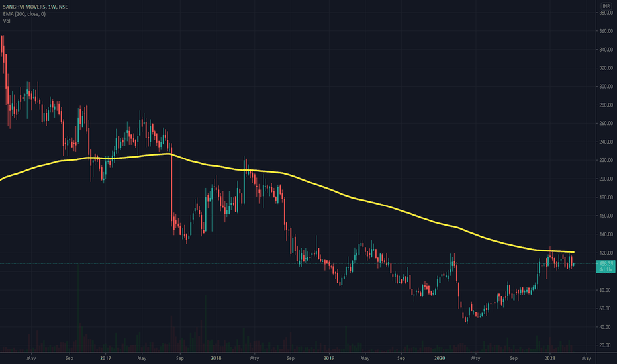This screenshot has height=364, width=617.
Task: Click the 2017 label on time axis
Action: pos(105,358)
